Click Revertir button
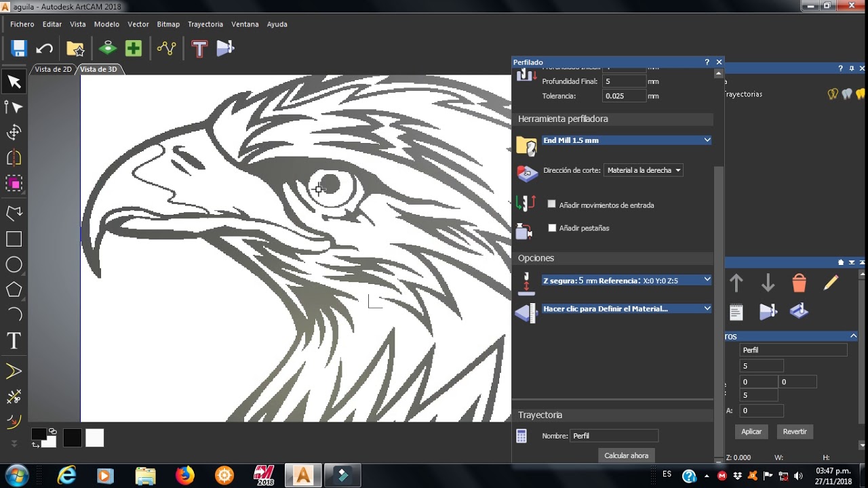Image resolution: width=868 pixels, height=488 pixels. 795,432
